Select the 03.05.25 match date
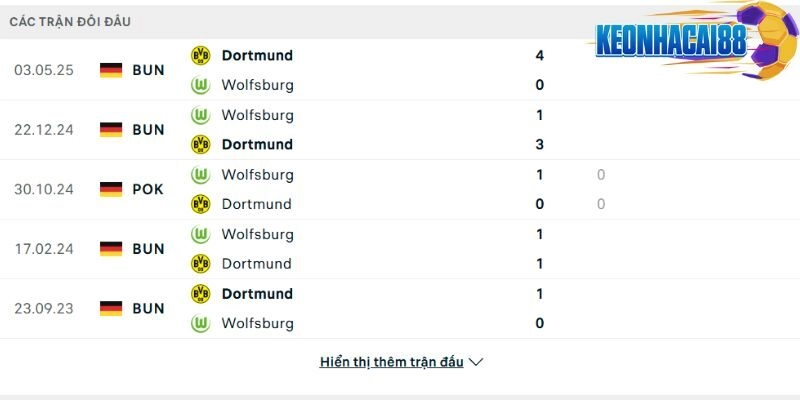Image resolution: width=800 pixels, height=400 pixels. (42, 70)
